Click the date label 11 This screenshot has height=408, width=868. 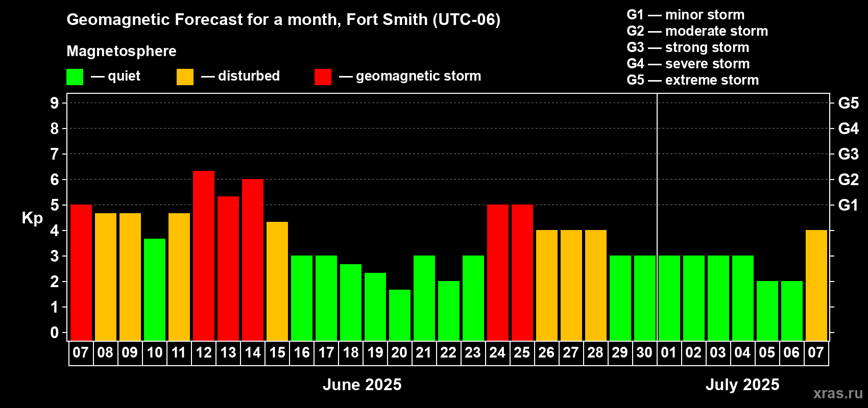tap(179, 352)
